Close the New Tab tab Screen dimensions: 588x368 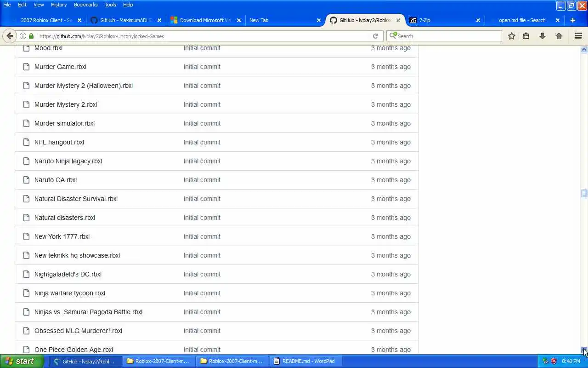click(319, 20)
